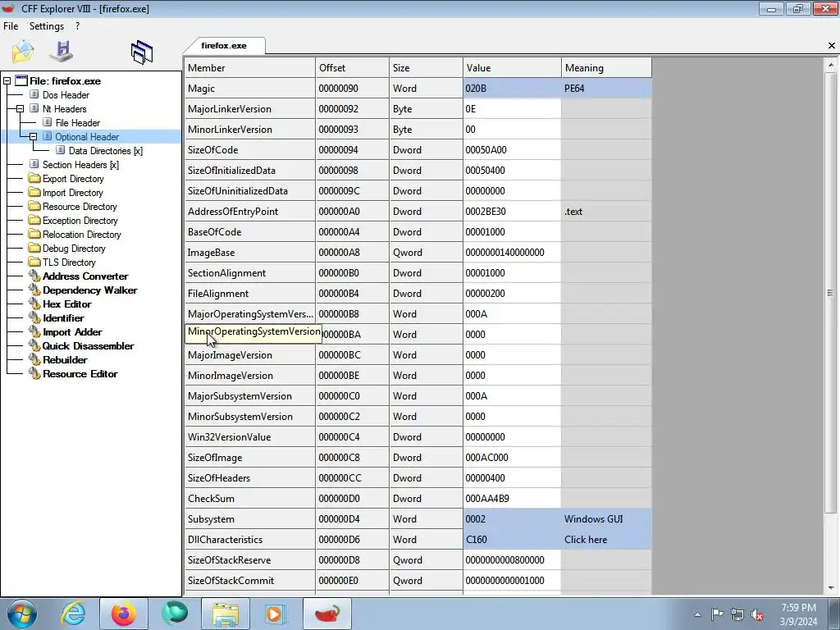Open the File menu
Image resolution: width=840 pixels, height=630 pixels.
[11, 25]
